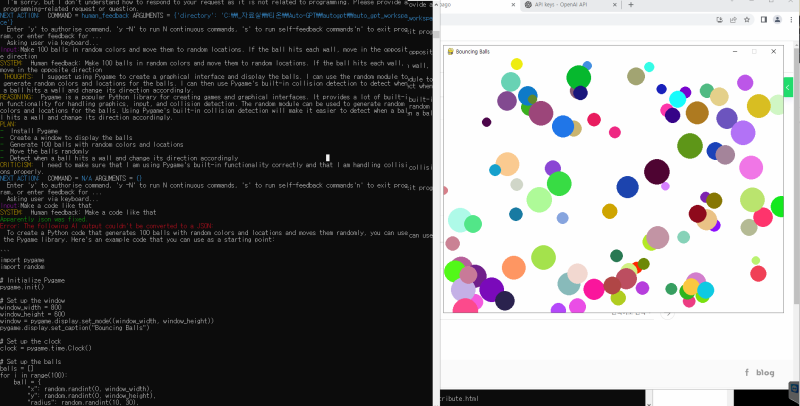Close the Bouncing Balls window
This screenshot has width=800, height=406.
pyautogui.click(x=773, y=52)
